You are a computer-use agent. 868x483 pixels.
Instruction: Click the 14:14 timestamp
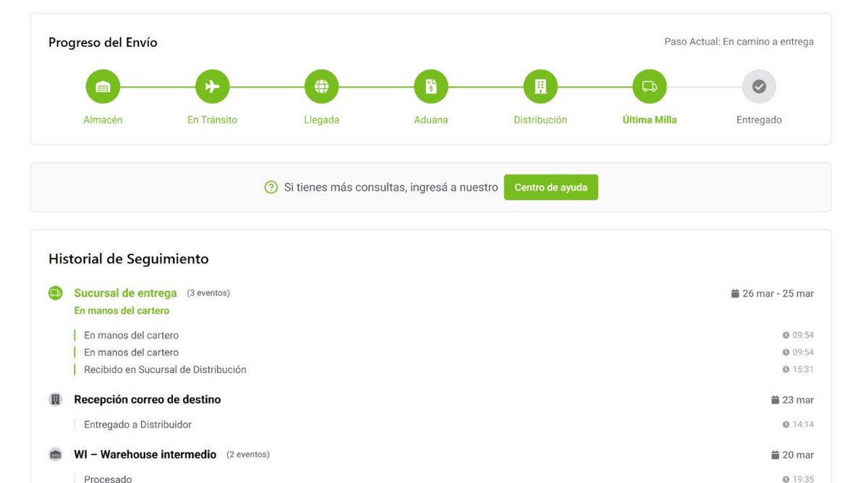pos(803,424)
